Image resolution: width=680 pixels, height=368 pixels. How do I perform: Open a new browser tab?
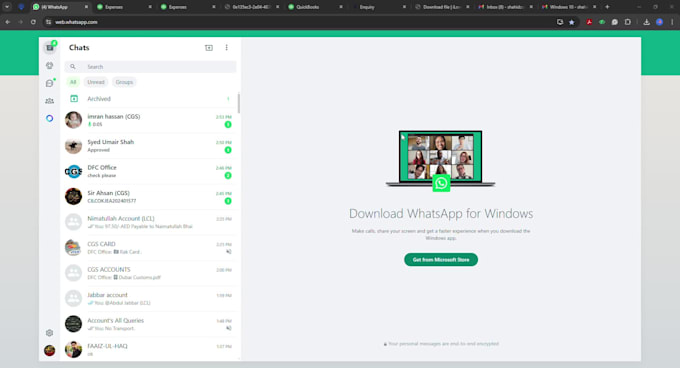coord(607,7)
